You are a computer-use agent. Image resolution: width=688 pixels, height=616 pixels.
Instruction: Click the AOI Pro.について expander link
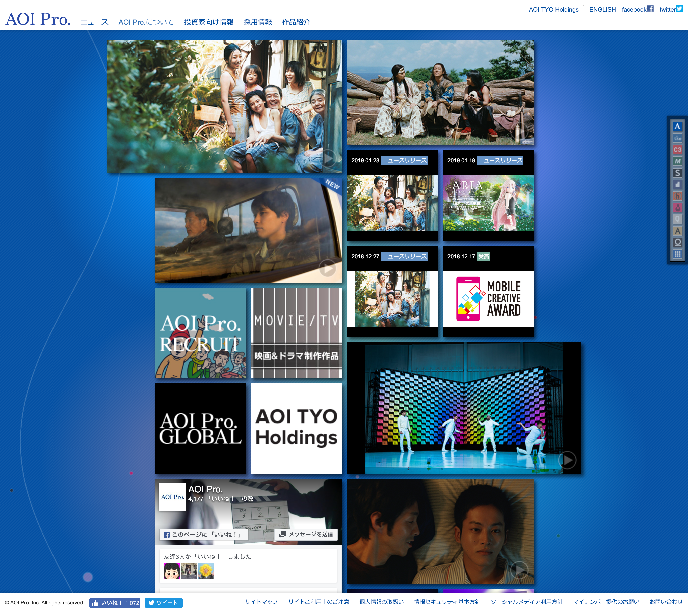145,22
